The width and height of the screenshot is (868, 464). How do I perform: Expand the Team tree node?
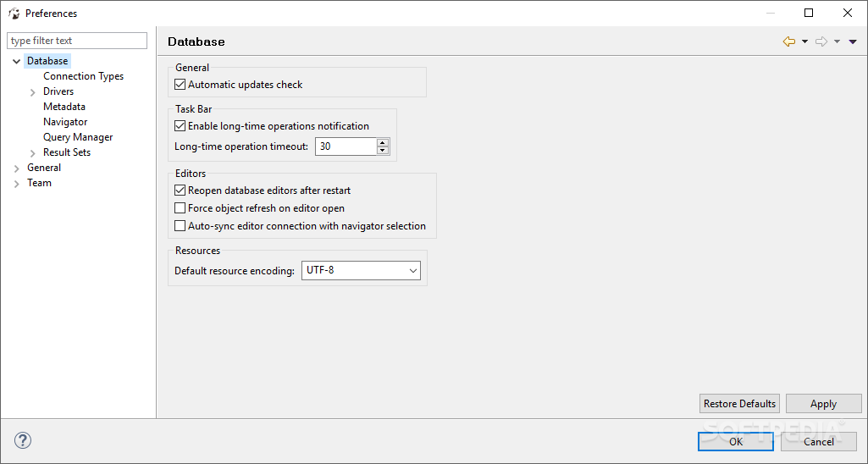17,184
